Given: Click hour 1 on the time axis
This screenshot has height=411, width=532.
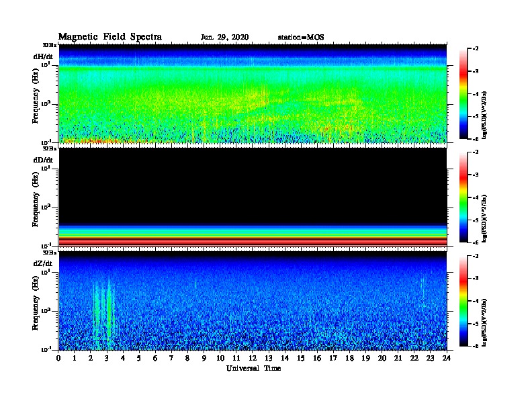Looking at the screenshot, I should pyautogui.click(x=75, y=358).
